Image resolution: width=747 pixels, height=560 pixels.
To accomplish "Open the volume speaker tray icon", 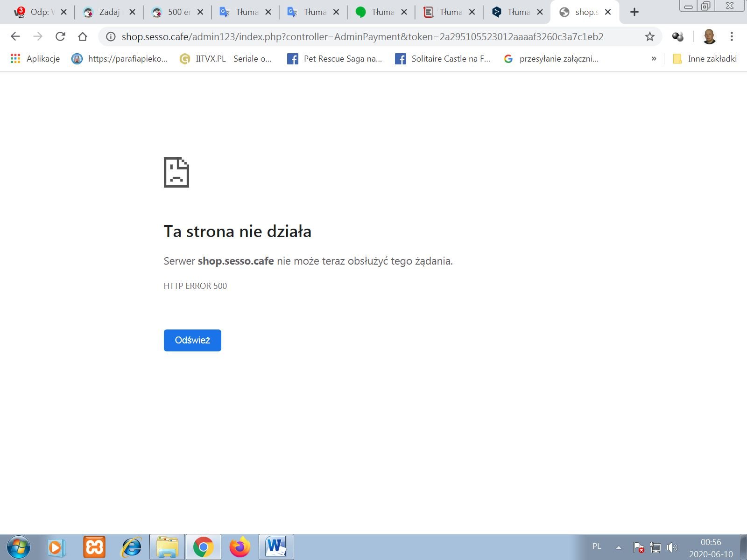I will (672, 547).
